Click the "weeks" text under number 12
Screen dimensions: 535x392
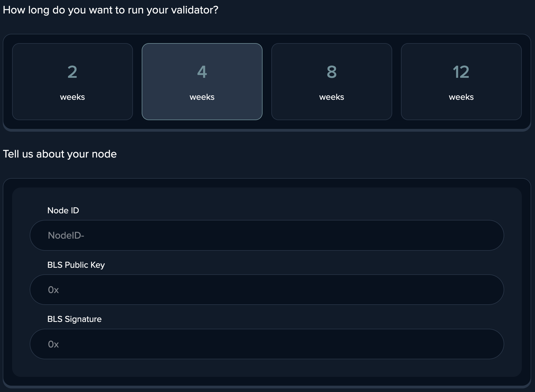(x=461, y=97)
